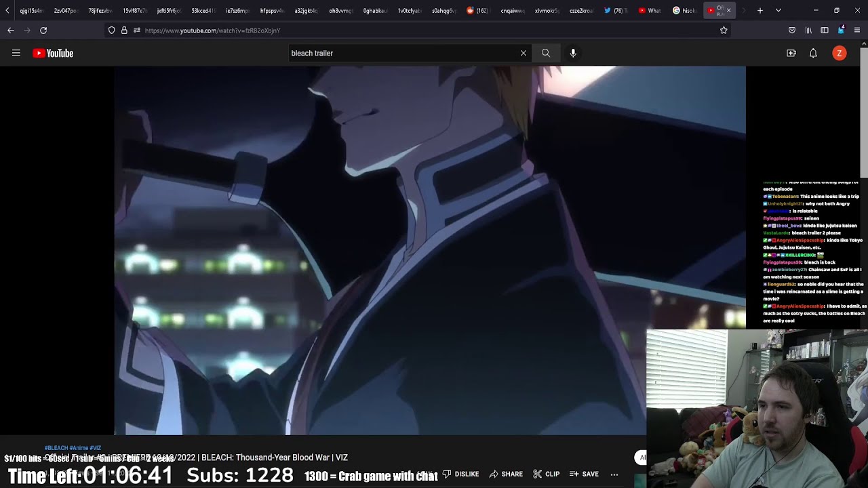
Task: Open a new browser tab
Action: point(760,11)
